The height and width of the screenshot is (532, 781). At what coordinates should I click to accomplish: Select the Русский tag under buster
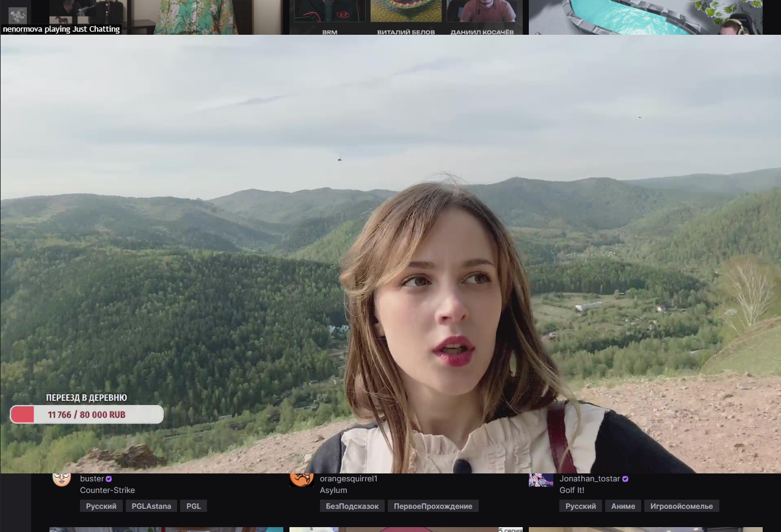point(101,506)
